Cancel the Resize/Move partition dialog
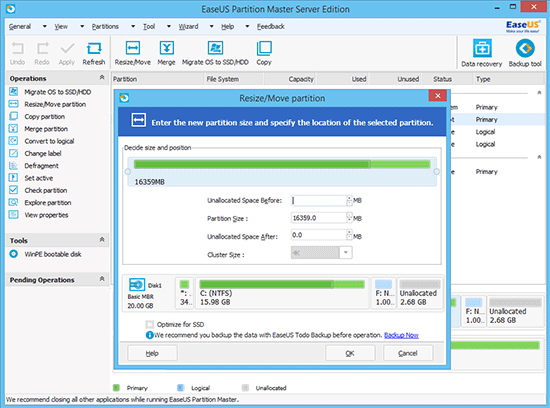This screenshot has height=408, width=550. point(408,353)
